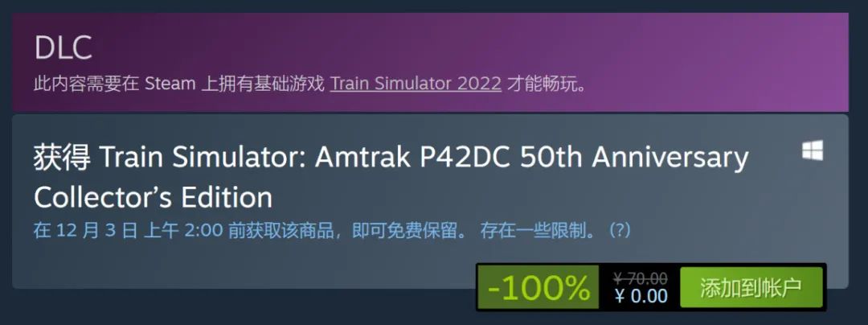Click the word Steam in the DLC notice
The width and height of the screenshot is (868, 325).
point(170,84)
